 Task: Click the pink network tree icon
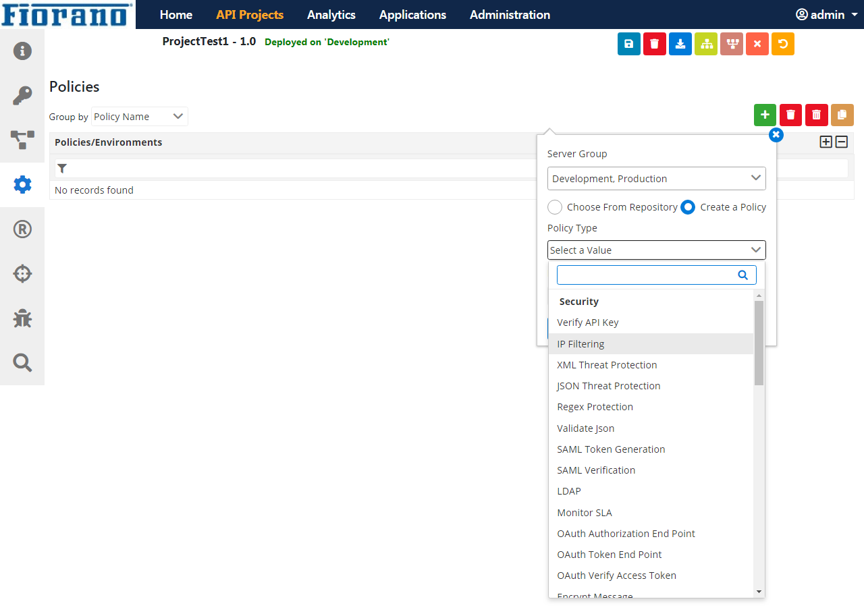point(732,44)
